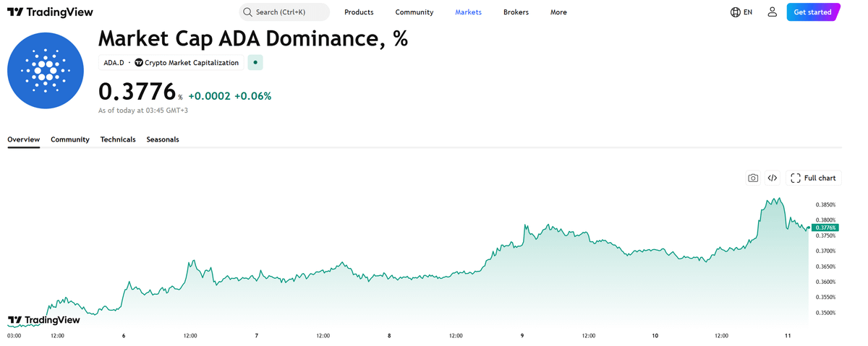Image resolution: width=868 pixels, height=346 pixels.
Task: Switch to the Overview tab
Action: coord(23,139)
